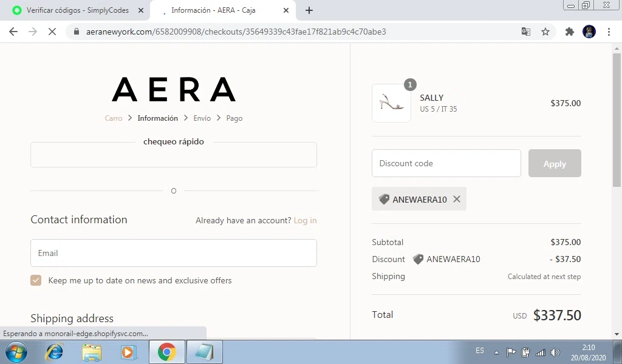The width and height of the screenshot is (622, 364).
Task: Focus the Discount code field
Action: point(446,163)
